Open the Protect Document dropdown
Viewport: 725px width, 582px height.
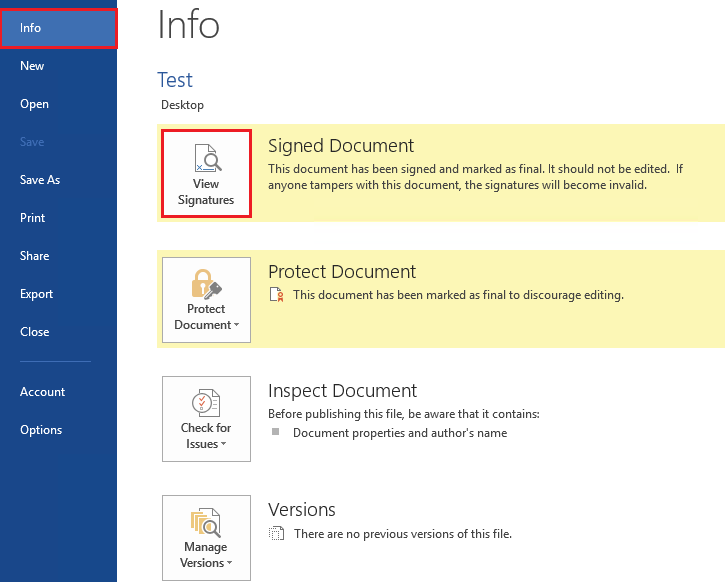[206, 299]
